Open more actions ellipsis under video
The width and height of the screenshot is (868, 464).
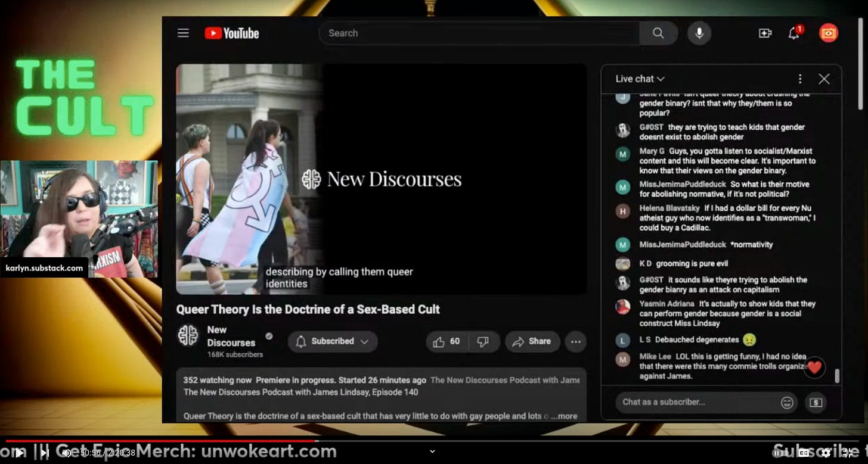click(x=576, y=341)
